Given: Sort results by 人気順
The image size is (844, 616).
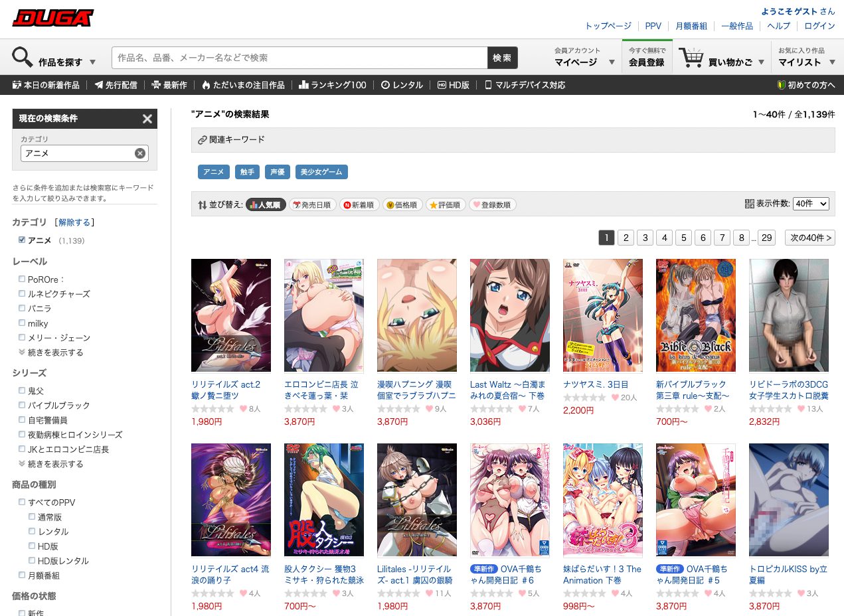Looking at the screenshot, I should [266, 204].
